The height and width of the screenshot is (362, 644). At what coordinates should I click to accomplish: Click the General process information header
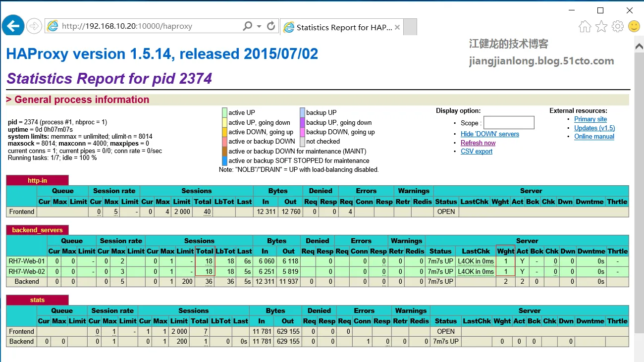tap(78, 100)
